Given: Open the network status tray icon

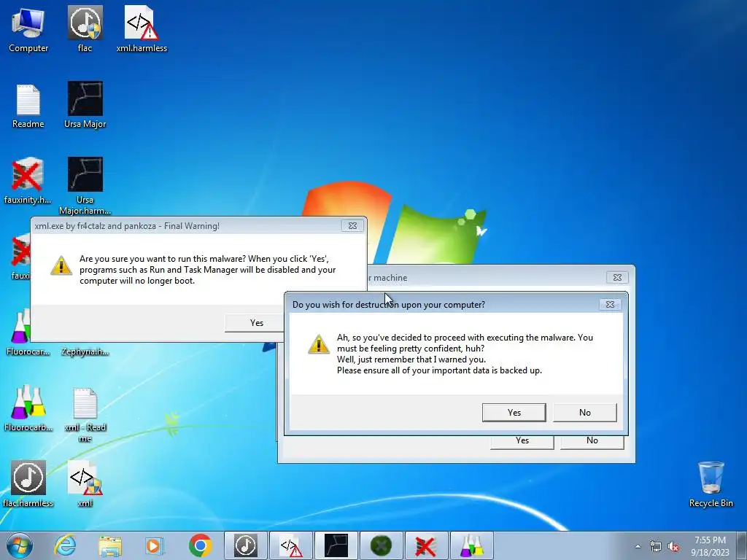Looking at the screenshot, I should point(656,546).
